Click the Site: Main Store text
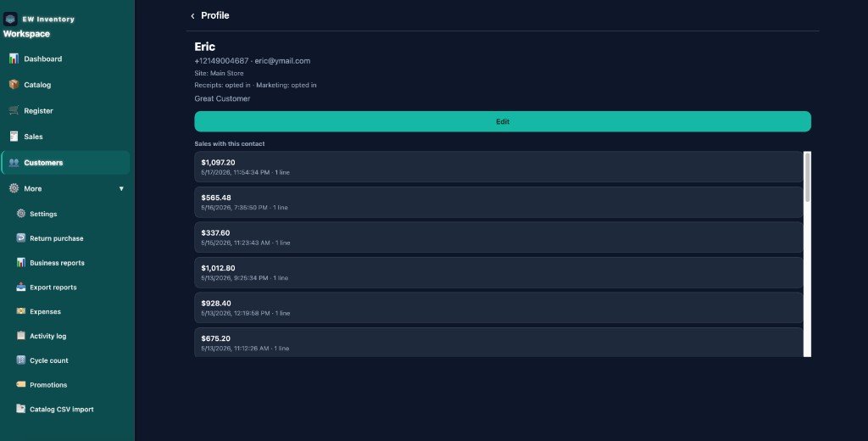This screenshot has height=441, width=868. point(219,73)
